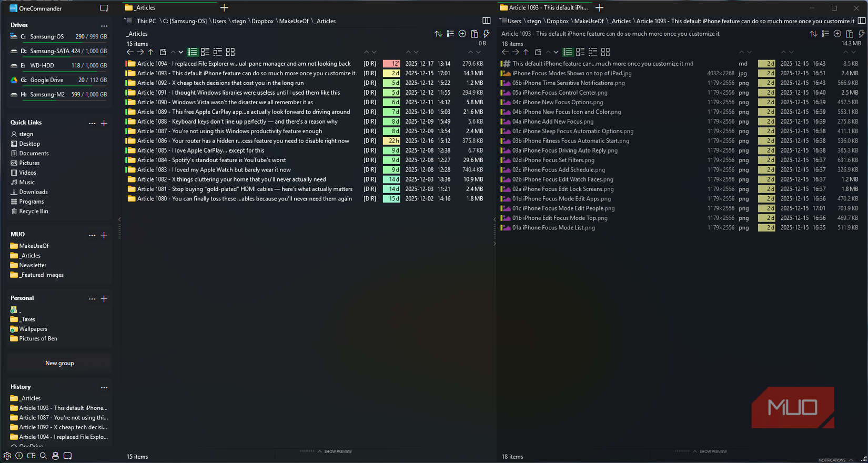
Task: Select the G: Google Drive entry
Action: 59,80
